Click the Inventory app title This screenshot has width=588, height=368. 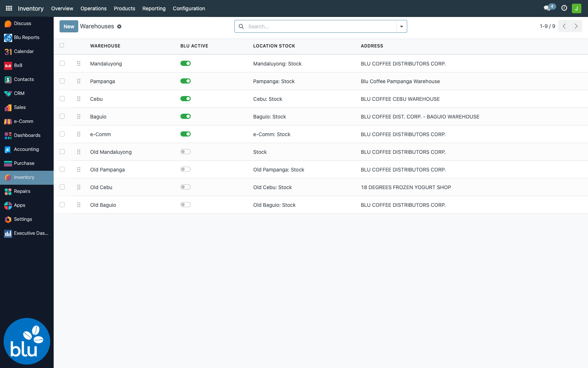31,8
